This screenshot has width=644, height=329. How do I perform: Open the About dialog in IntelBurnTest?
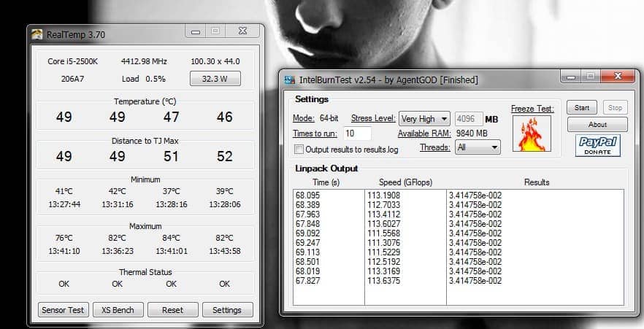coord(597,125)
